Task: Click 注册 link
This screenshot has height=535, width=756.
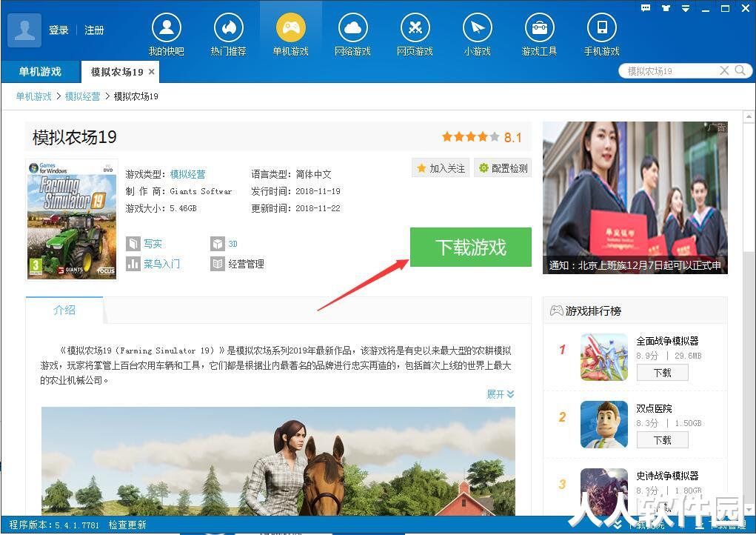Action: (x=94, y=30)
